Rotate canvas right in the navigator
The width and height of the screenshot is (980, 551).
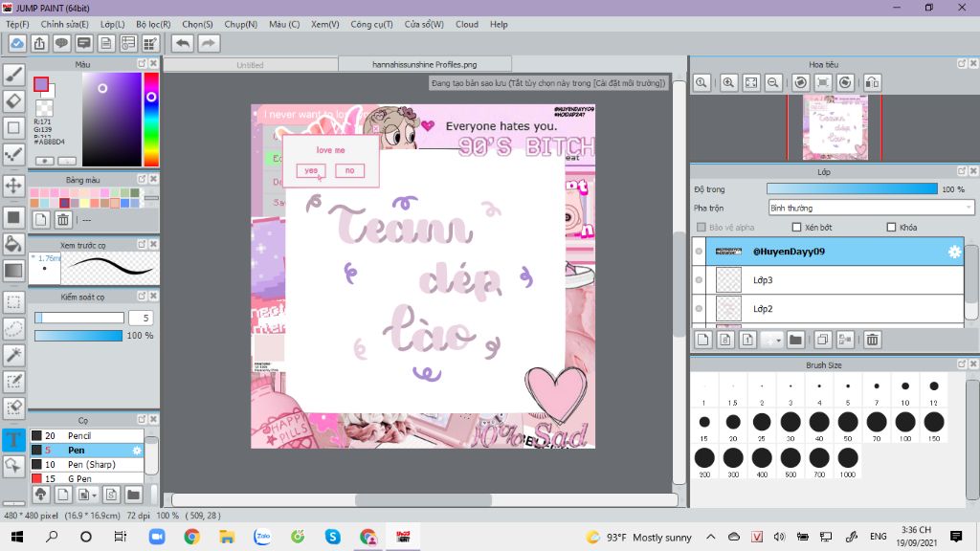pos(846,82)
